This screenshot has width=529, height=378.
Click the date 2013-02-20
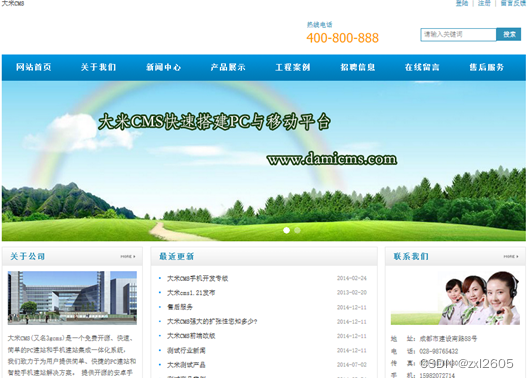(352, 293)
